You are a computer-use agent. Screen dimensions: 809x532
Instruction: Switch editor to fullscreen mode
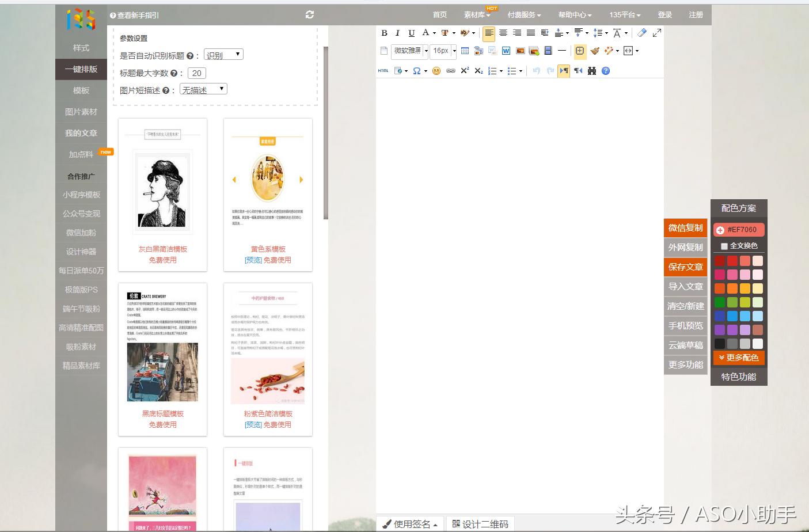656,33
